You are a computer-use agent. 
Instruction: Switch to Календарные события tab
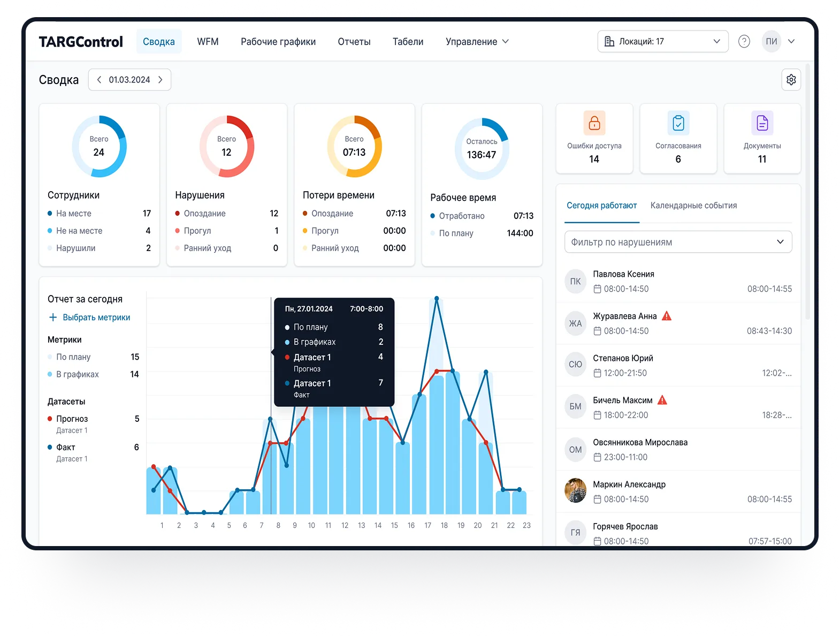(x=693, y=206)
